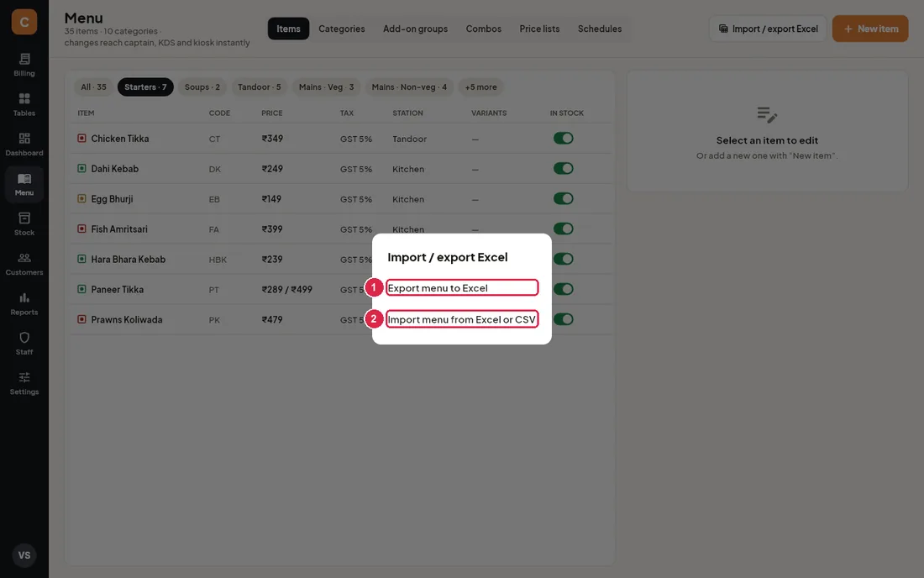Screen dimensions: 924x578
Task: Toggle Egg Bhurji in-stock switch
Action: point(564,198)
